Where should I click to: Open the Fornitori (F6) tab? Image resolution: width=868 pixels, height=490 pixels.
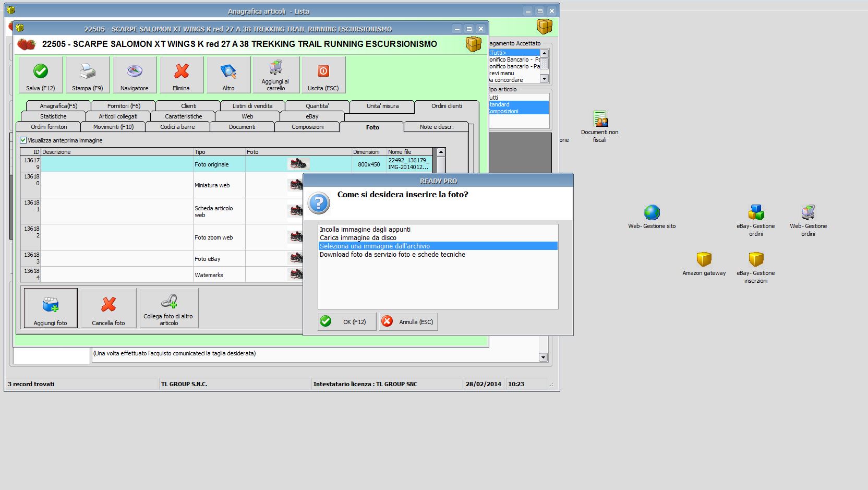pos(124,106)
